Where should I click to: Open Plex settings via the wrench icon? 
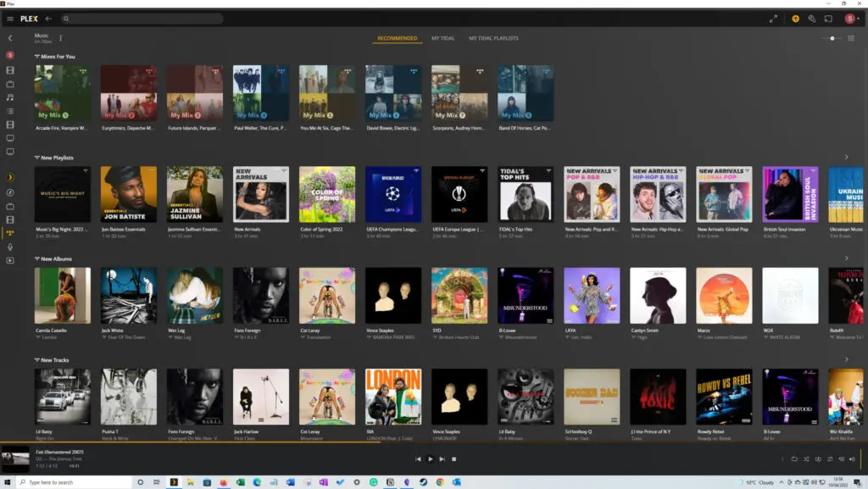coord(812,19)
